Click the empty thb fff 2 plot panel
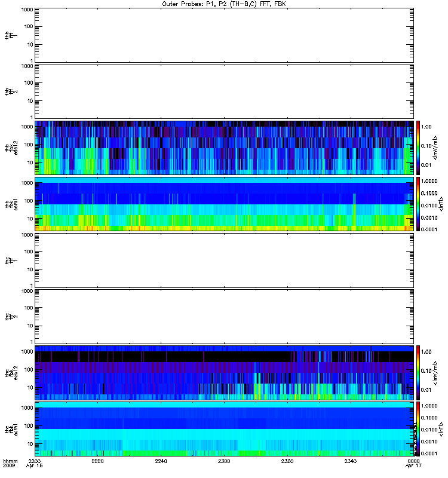448x478 pixels. click(x=225, y=91)
